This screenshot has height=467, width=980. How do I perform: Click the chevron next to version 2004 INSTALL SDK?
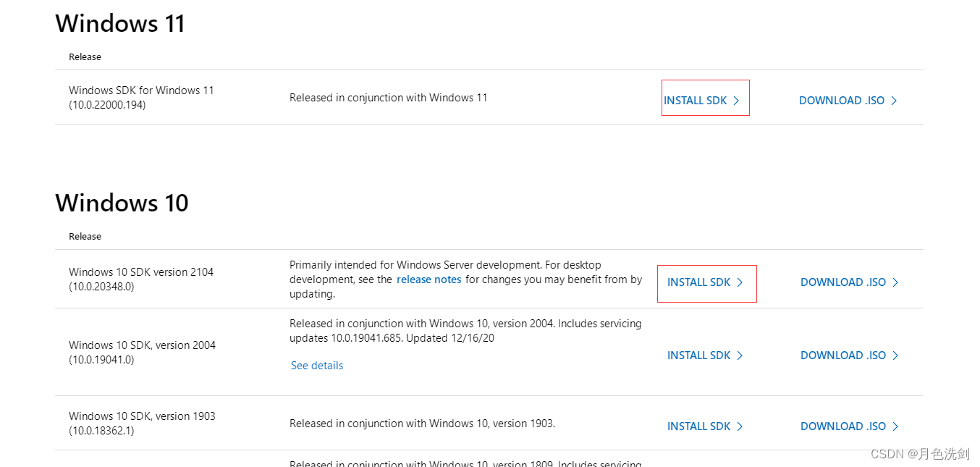pyautogui.click(x=740, y=355)
